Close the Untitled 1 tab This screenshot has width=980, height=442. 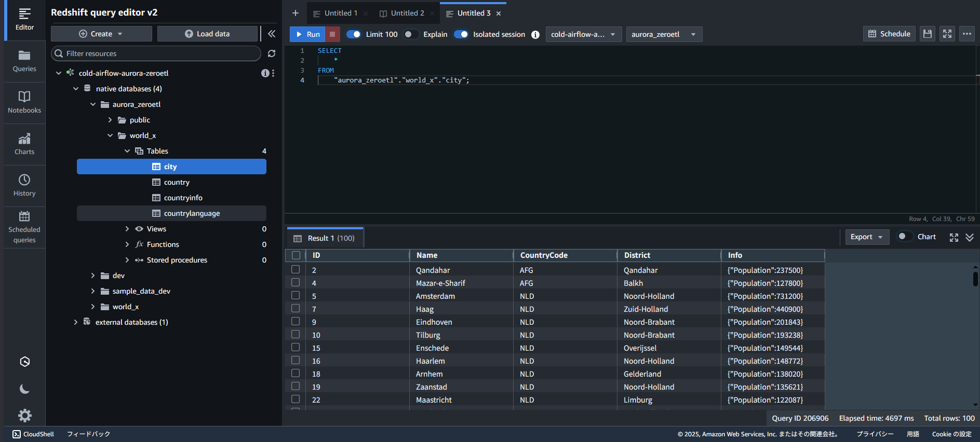(366, 13)
